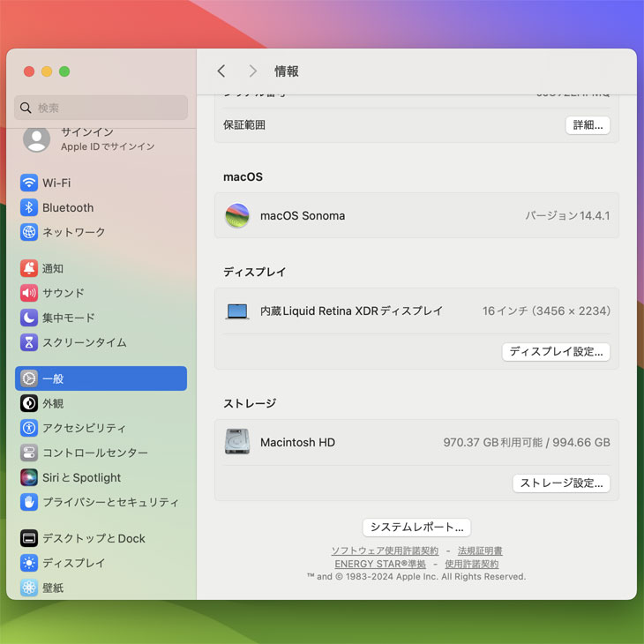644x644 pixels.
Task: Click the gear icon for 一般
Action: [29, 378]
